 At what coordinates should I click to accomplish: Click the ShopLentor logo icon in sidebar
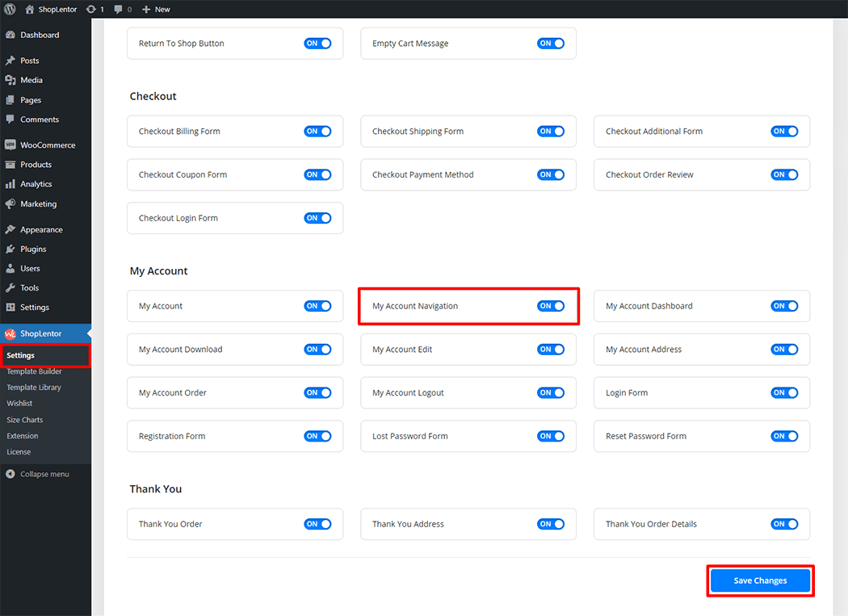[x=10, y=333]
